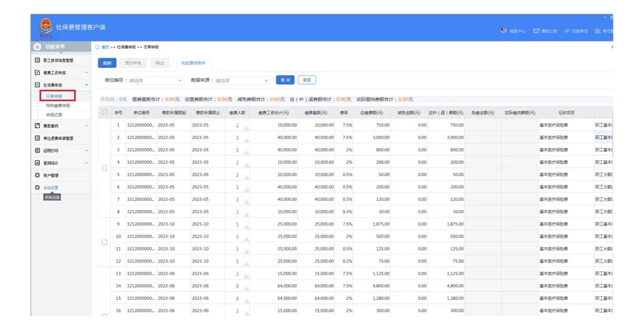The image size is (644, 332).
Task: Click the 费款所属期起 column header
Action: pos(174,113)
